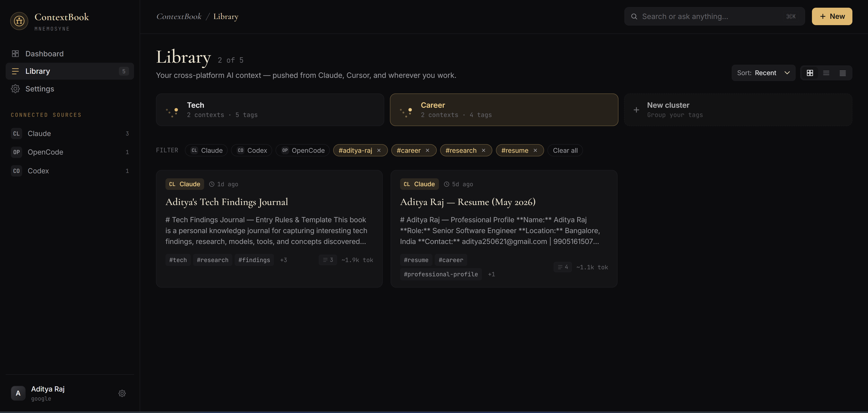868x413 pixels.
Task: Click the clock icon beside 5d ago
Action: pyautogui.click(x=446, y=184)
